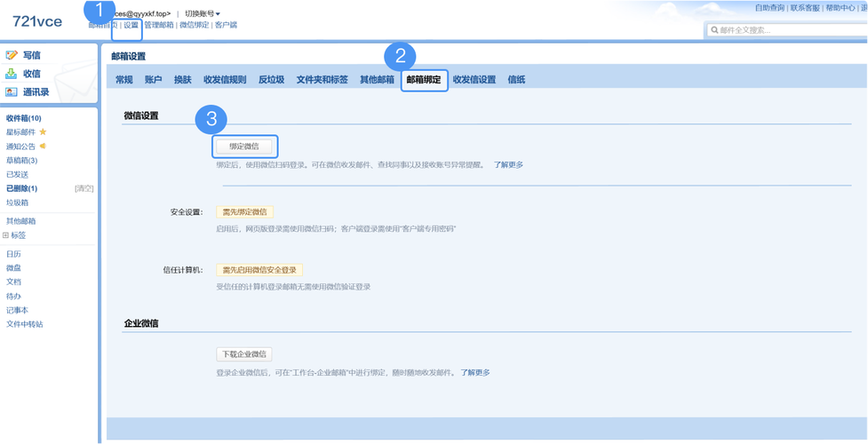Click the speaker icon beside 通知公告

43,147
